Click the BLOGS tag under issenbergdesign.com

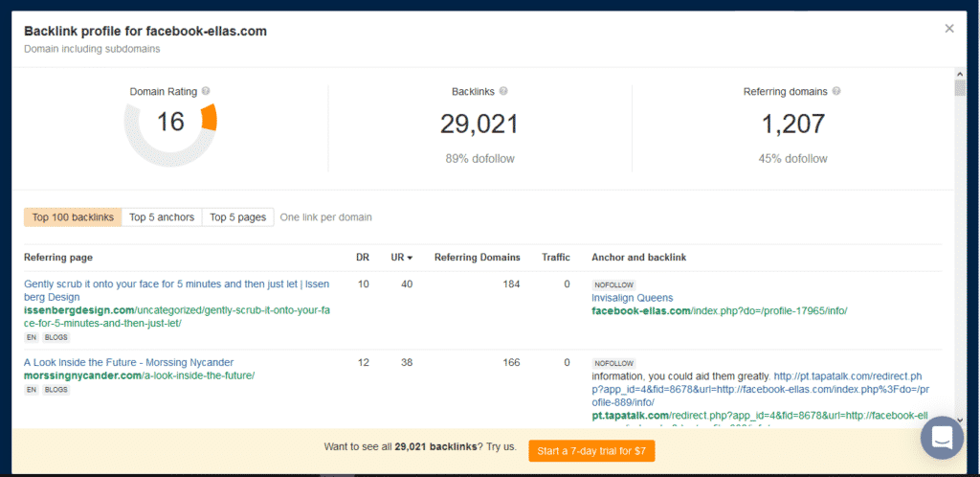[56, 337]
